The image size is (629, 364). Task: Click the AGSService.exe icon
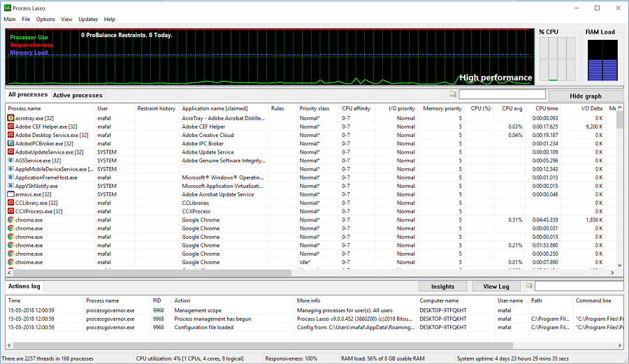[10, 161]
